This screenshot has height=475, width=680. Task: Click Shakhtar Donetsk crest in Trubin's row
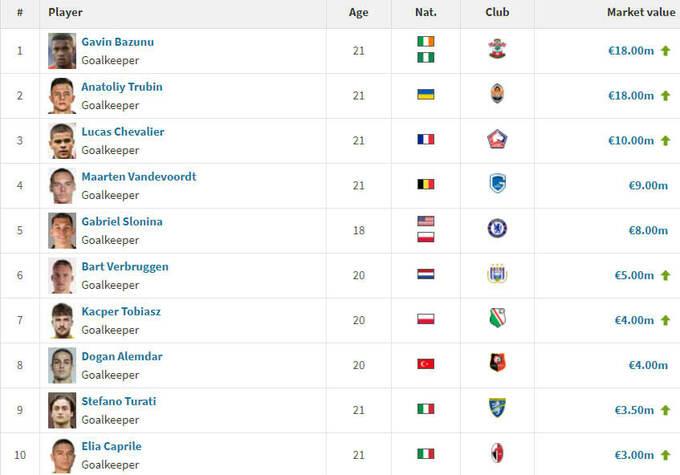[x=497, y=94]
